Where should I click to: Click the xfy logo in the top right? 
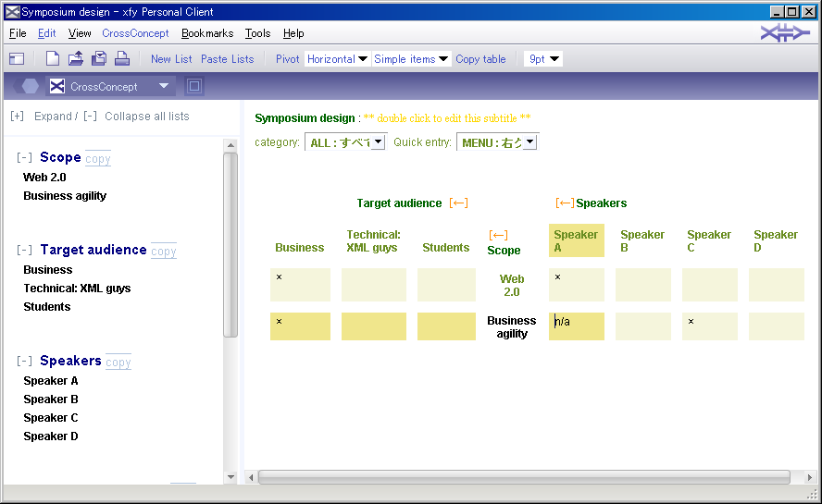point(785,33)
